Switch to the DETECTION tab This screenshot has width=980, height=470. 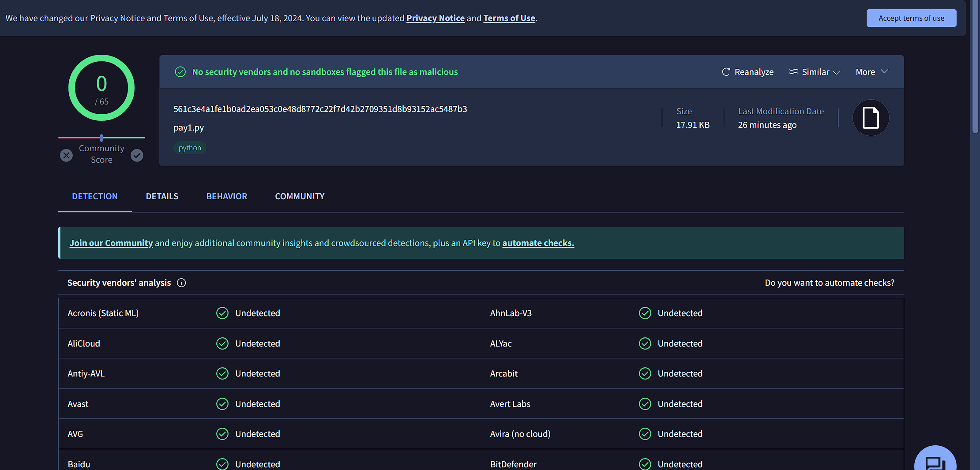click(x=95, y=196)
